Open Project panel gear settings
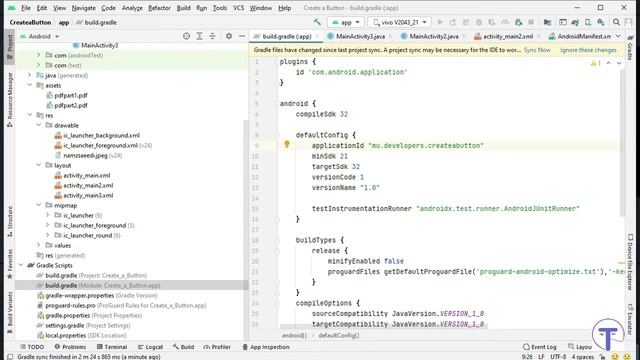Image resolution: width=640 pixels, height=360 pixels. pos(229,36)
